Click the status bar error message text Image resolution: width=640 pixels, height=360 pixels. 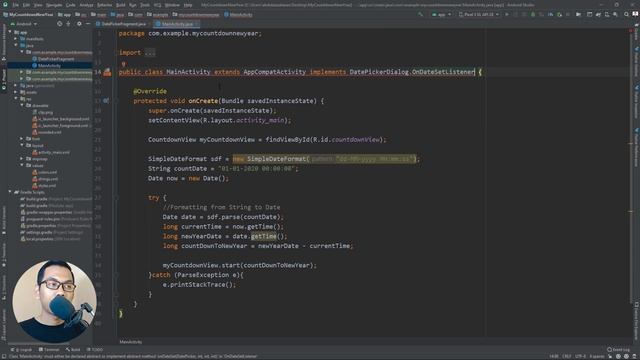[x=133, y=356]
